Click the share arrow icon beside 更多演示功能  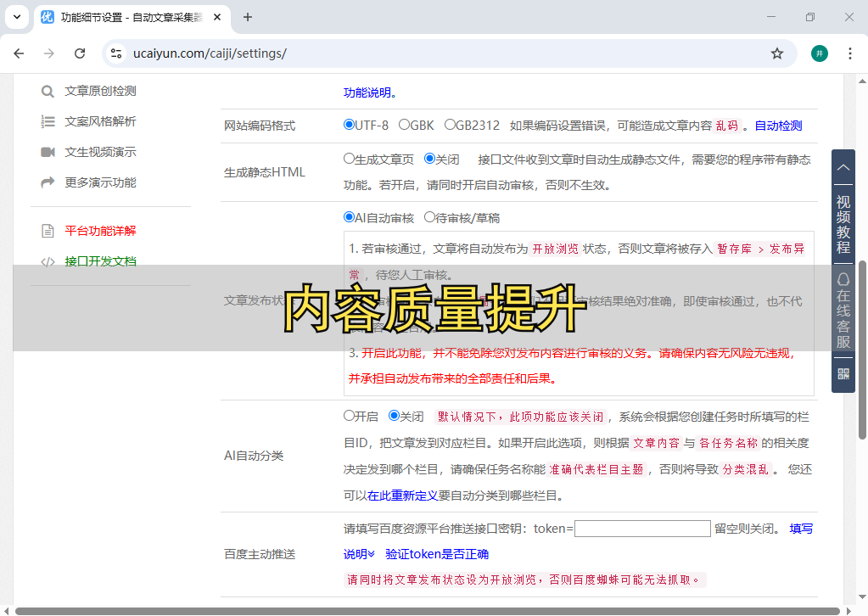click(x=48, y=182)
